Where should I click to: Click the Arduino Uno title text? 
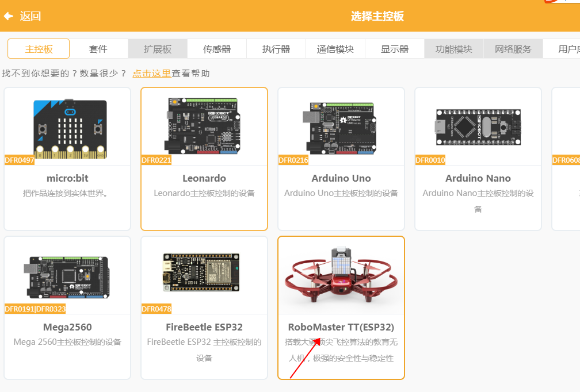(x=341, y=178)
